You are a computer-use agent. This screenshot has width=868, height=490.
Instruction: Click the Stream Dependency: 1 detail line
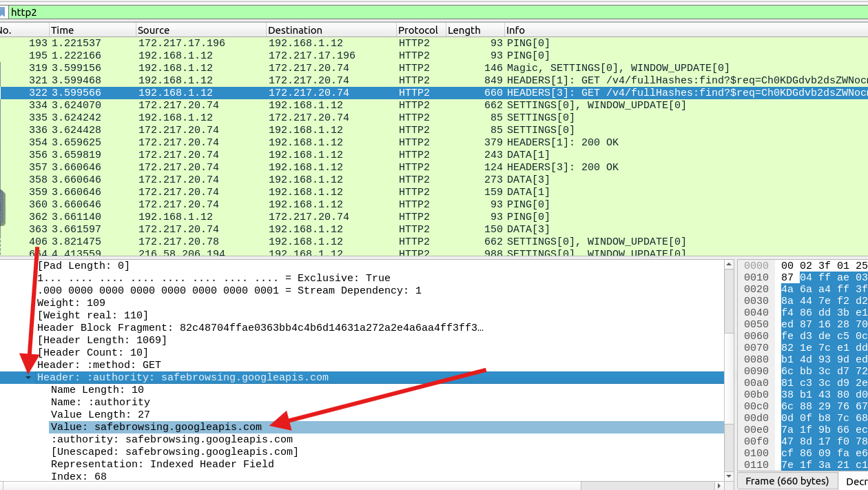click(229, 291)
